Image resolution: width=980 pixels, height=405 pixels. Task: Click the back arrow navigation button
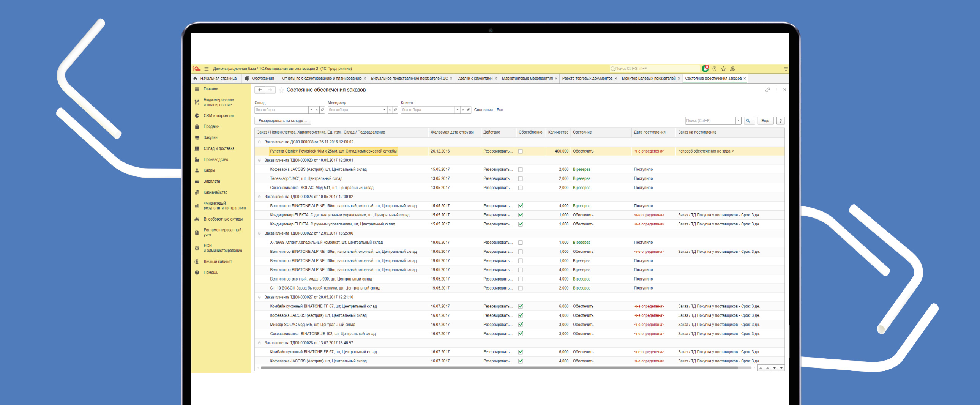point(260,90)
